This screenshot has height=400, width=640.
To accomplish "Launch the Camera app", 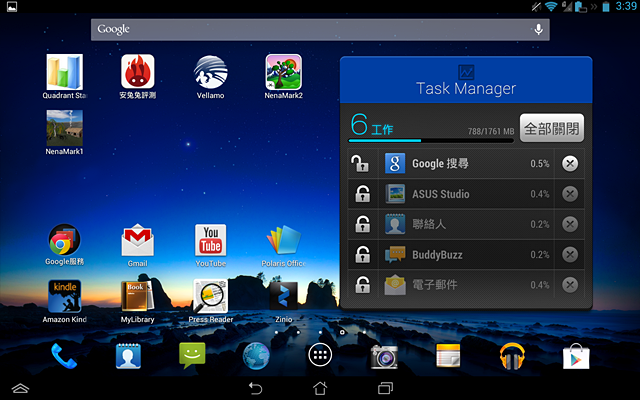I will 384,356.
